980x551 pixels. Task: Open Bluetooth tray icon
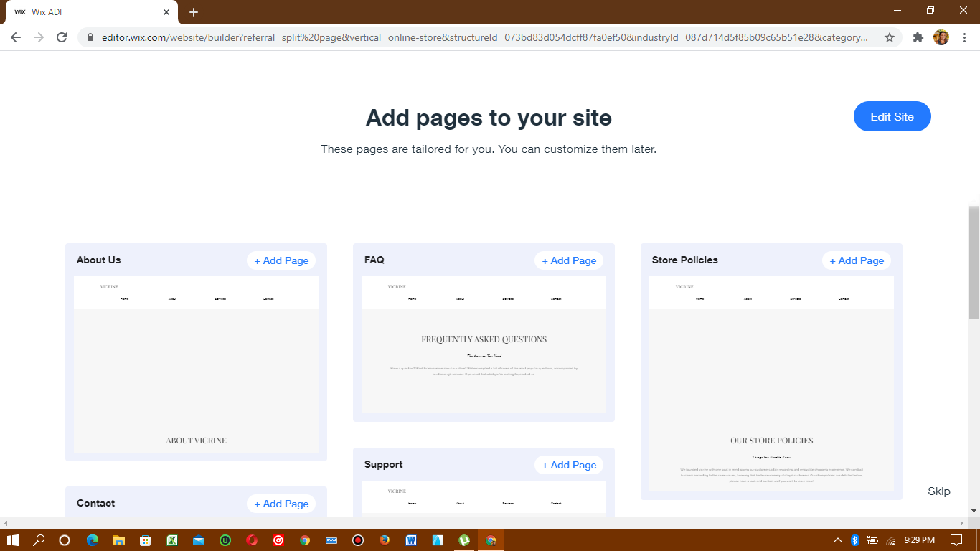tap(855, 540)
